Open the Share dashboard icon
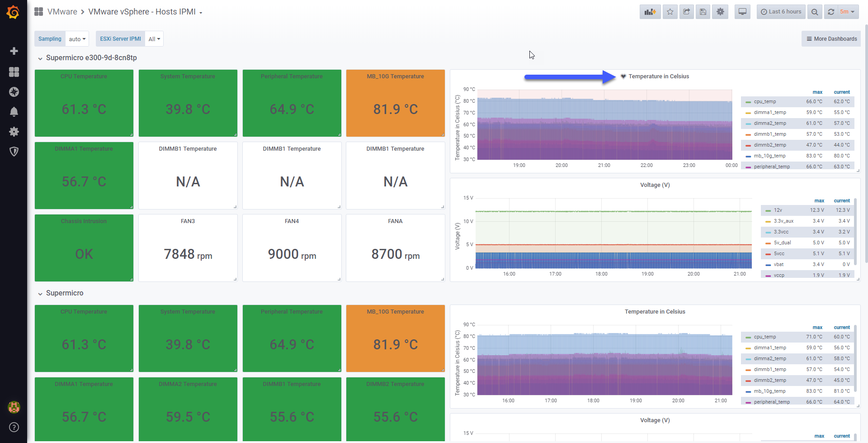 coord(686,12)
